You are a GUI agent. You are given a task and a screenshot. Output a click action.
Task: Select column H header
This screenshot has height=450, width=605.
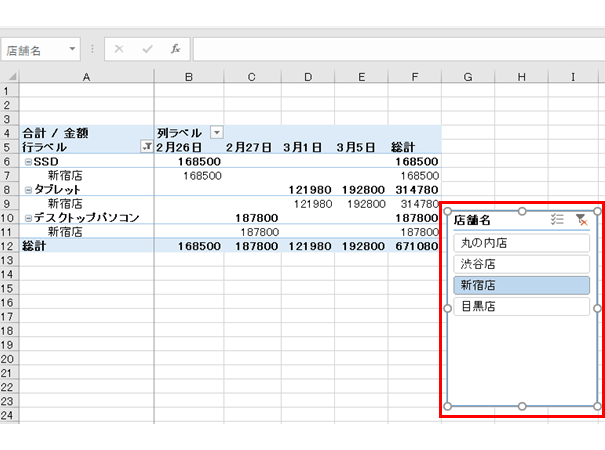[x=523, y=76]
